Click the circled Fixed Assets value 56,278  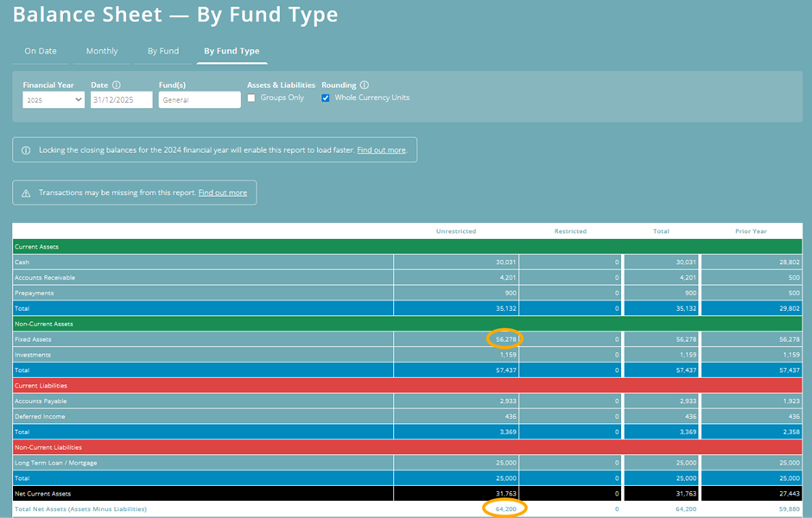coord(504,339)
